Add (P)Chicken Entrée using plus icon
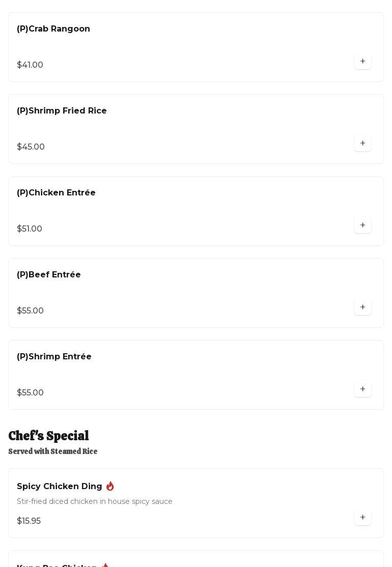392x567 pixels. tap(362, 225)
